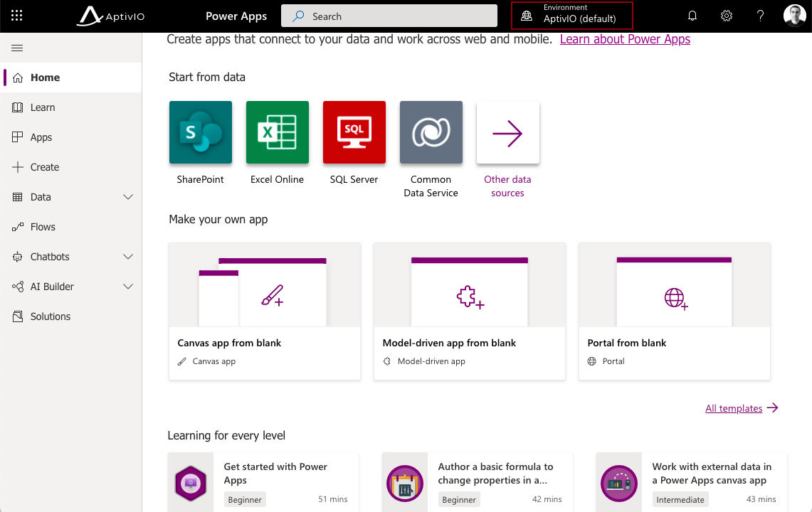812x512 pixels.
Task: Open Learn in the sidebar
Action: click(71, 107)
